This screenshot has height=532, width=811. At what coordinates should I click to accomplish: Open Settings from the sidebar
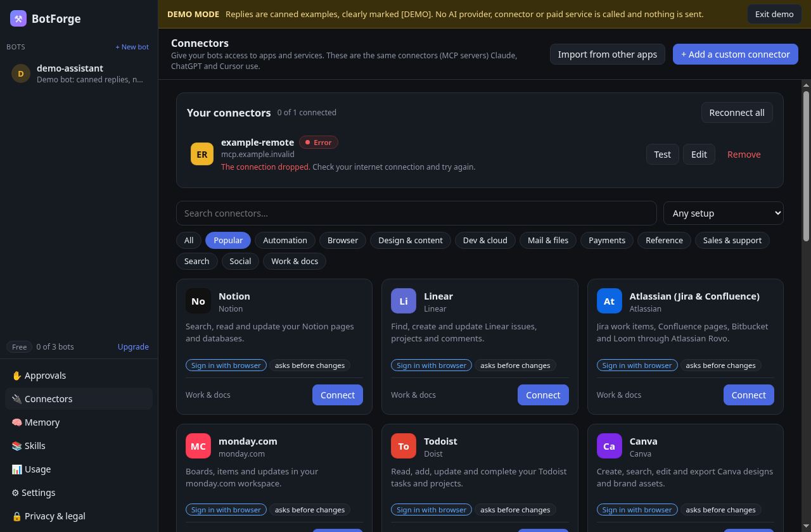pos(79,493)
